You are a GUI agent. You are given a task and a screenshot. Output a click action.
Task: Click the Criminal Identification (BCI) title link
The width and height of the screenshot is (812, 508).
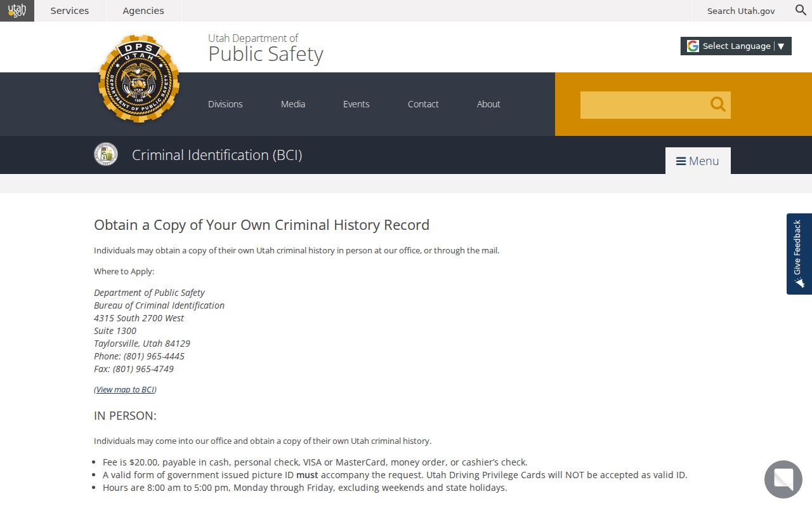217,155
